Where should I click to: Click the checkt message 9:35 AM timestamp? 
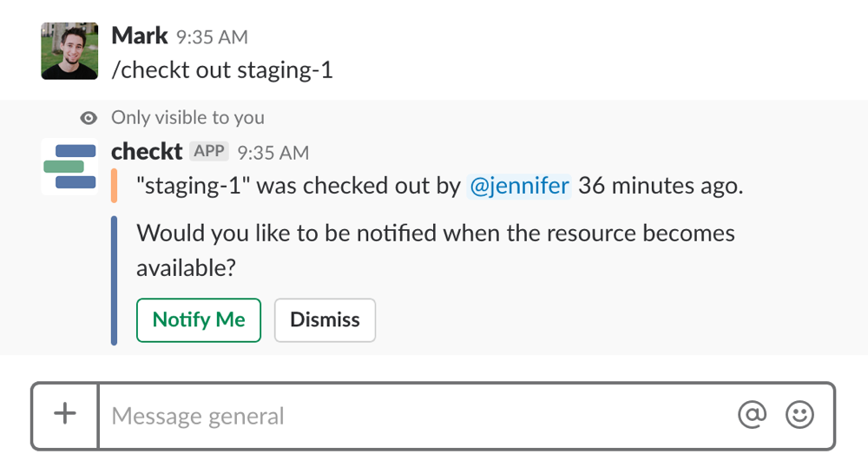tap(273, 153)
